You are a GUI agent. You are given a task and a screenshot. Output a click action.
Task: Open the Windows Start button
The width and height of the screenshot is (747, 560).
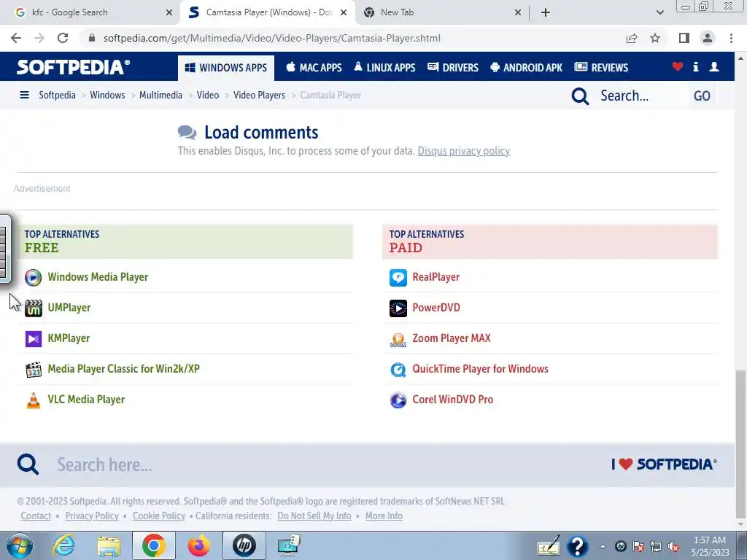[x=20, y=545]
